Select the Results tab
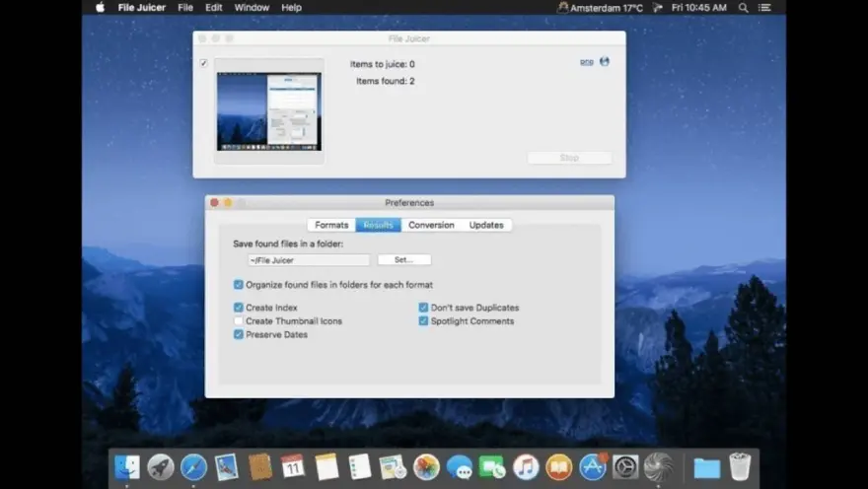 point(378,225)
